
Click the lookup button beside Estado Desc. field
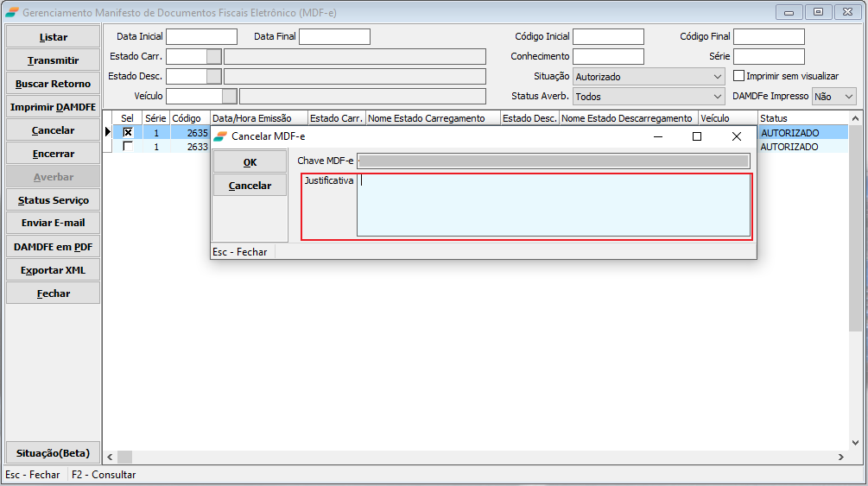213,77
